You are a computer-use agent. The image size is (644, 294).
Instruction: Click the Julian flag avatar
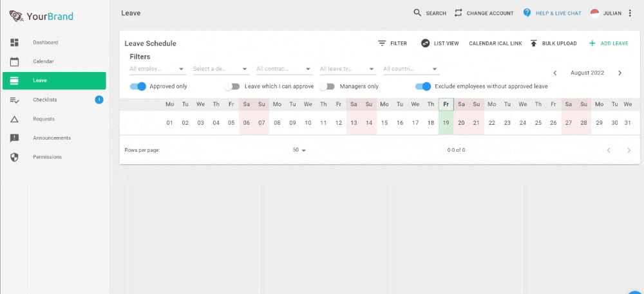tap(594, 13)
